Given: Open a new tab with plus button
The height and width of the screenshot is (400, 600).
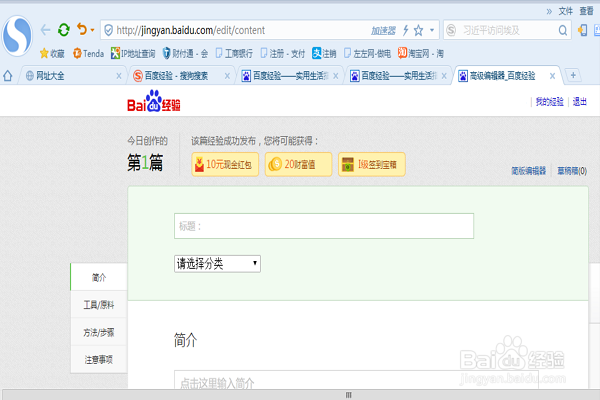Looking at the screenshot, I should (573, 75).
